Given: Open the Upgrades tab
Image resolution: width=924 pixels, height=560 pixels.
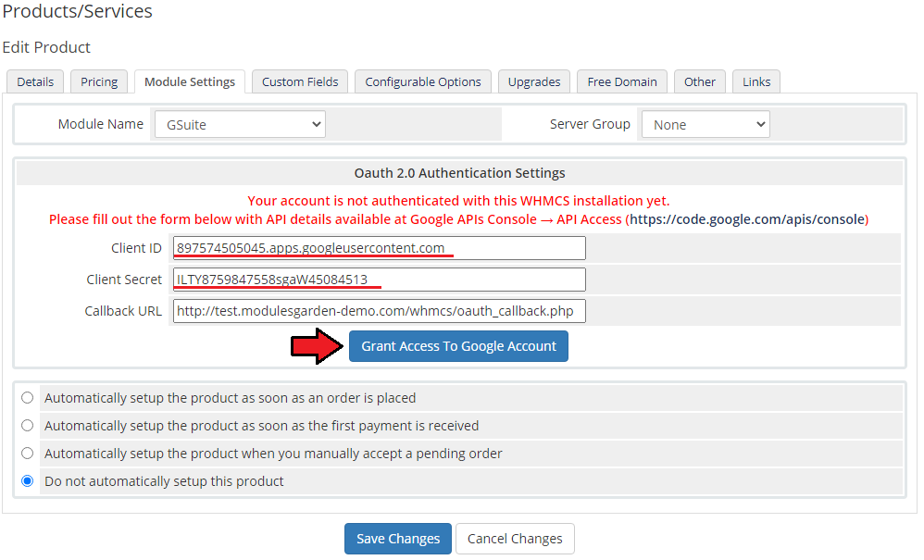Looking at the screenshot, I should (x=534, y=81).
